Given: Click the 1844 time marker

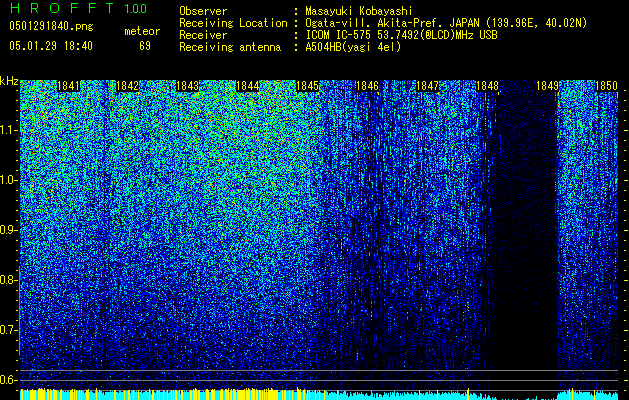Looking at the screenshot, I should click(x=248, y=86).
